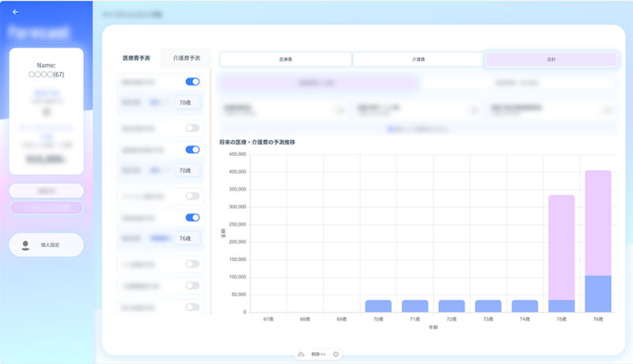Enable the bottommost toggle in the settings list
This screenshot has width=633, height=364.
192,307
